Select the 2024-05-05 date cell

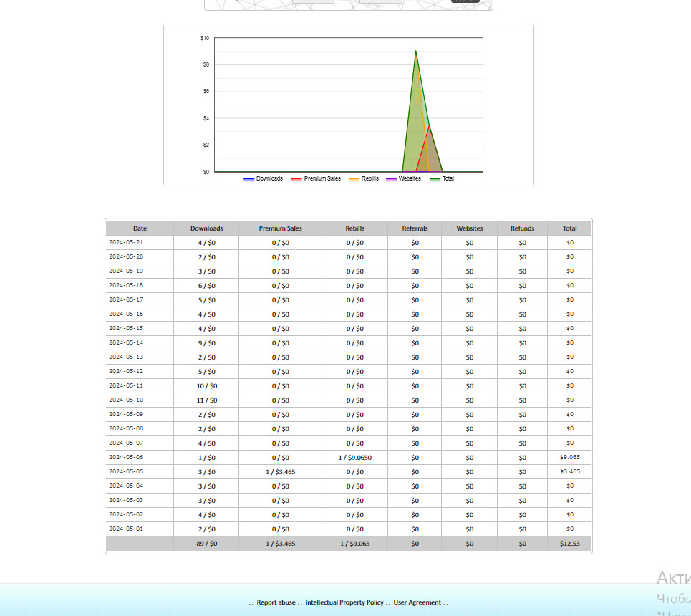pyautogui.click(x=140, y=472)
